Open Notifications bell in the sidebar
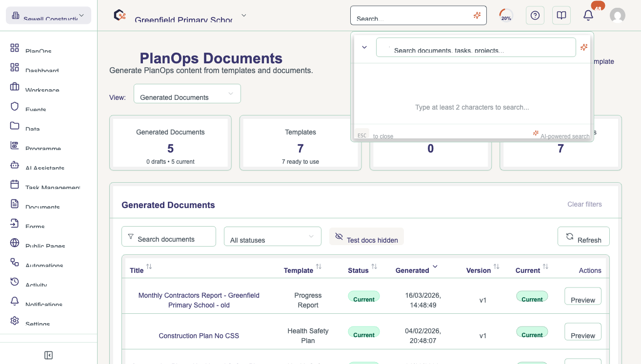Screen dimensions: 641x364 [15, 301]
